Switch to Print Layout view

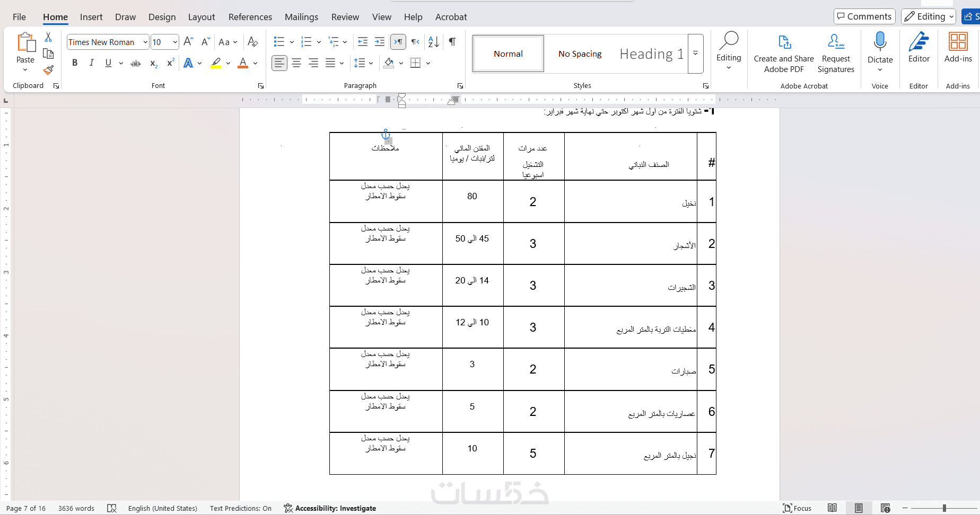(859, 508)
